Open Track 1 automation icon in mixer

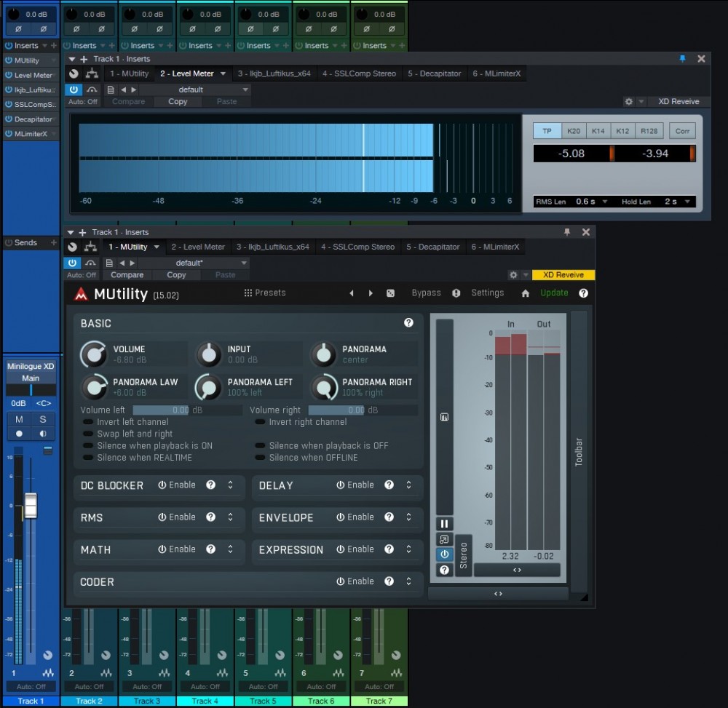pyautogui.click(x=48, y=673)
